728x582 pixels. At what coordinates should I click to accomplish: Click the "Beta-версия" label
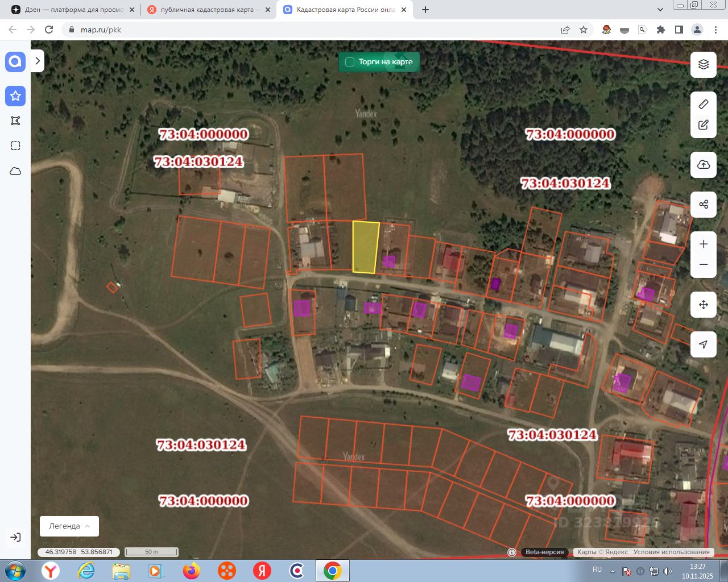pyautogui.click(x=544, y=552)
